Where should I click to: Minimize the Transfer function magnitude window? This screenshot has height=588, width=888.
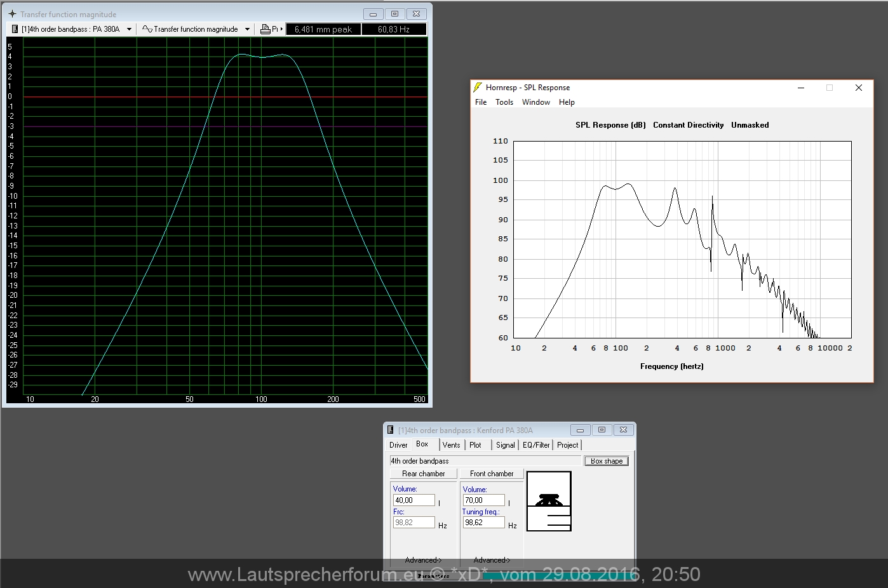coord(373,14)
